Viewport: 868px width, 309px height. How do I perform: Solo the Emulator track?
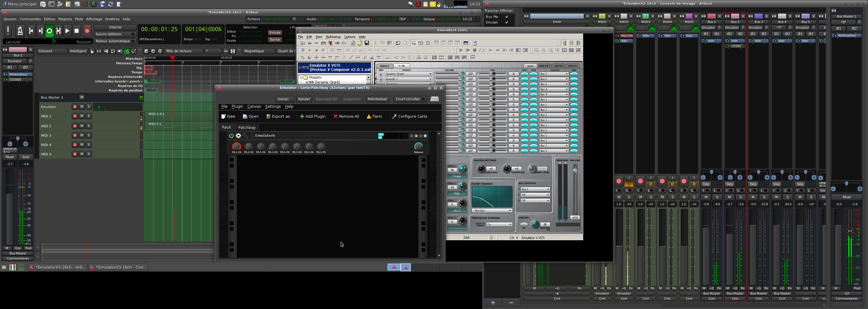pos(89,107)
